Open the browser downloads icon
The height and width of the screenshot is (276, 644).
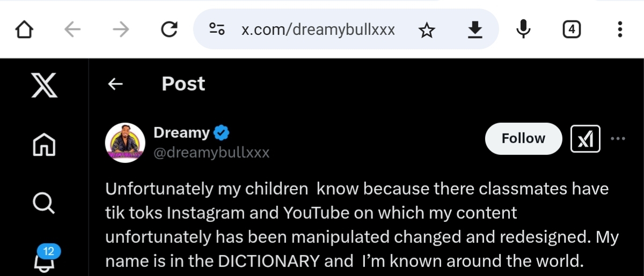pos(474,30)
